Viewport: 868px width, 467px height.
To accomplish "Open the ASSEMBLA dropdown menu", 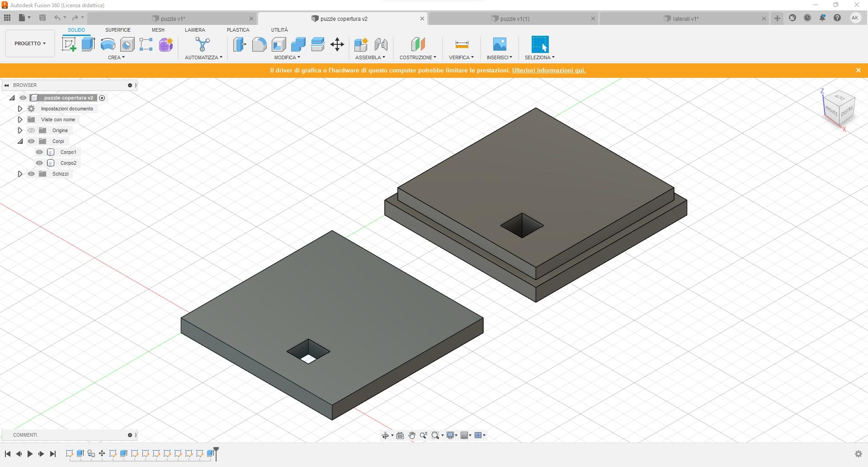I will 370,57.
